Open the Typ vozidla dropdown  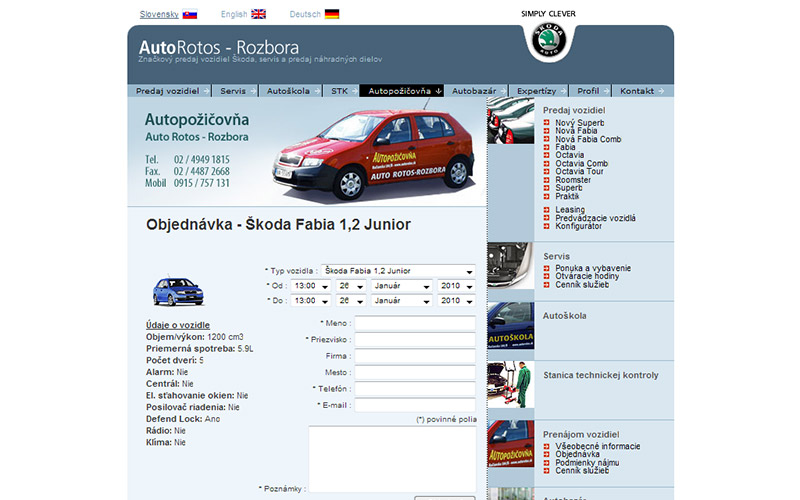pyautogui.click(x=398, y=271)
